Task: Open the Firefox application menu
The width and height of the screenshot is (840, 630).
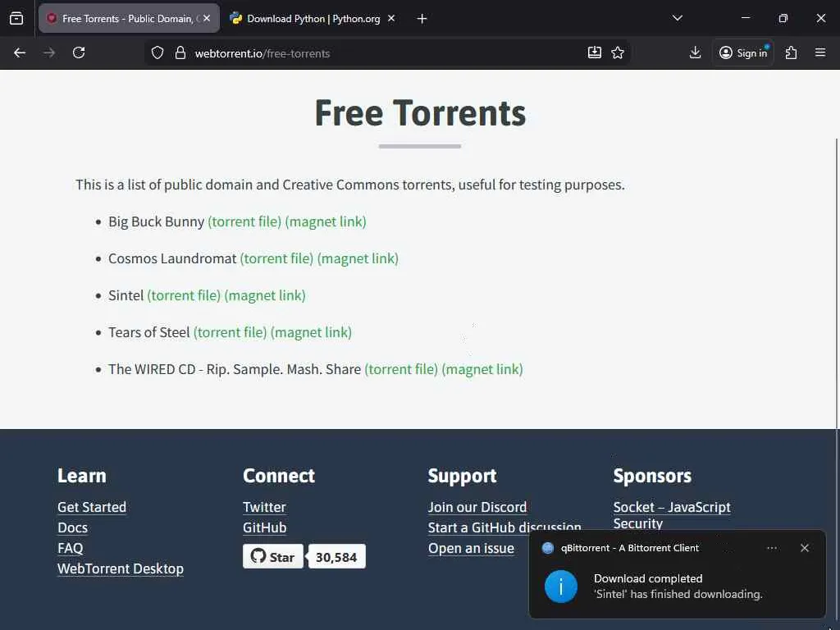Action: point(820,52)
